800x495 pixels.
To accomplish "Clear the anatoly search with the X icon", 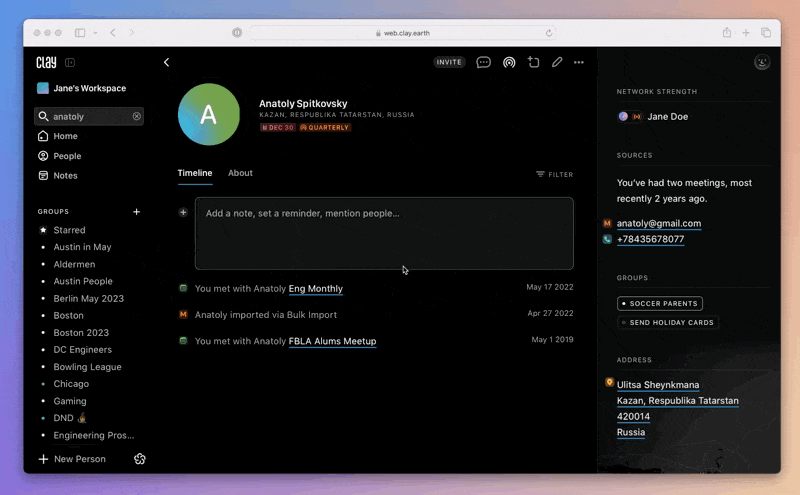I will pyautogui.click(x=137, y=116).
